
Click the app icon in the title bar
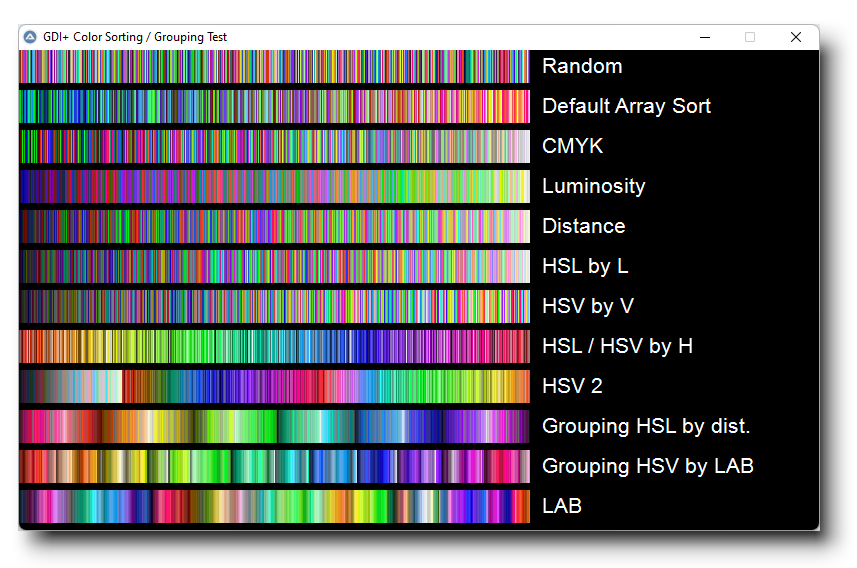(x=30, y=37)
